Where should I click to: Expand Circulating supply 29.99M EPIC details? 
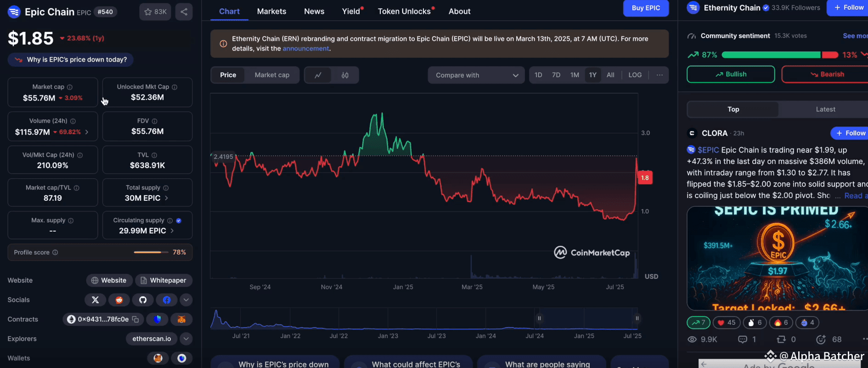[172, 231]
